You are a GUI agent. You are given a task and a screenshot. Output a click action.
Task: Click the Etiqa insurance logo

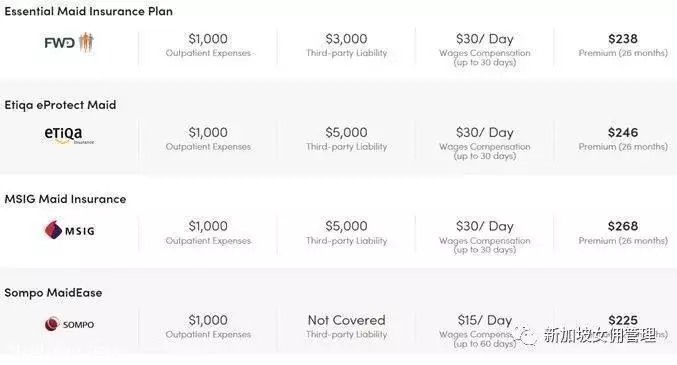(x=69, y=136)
